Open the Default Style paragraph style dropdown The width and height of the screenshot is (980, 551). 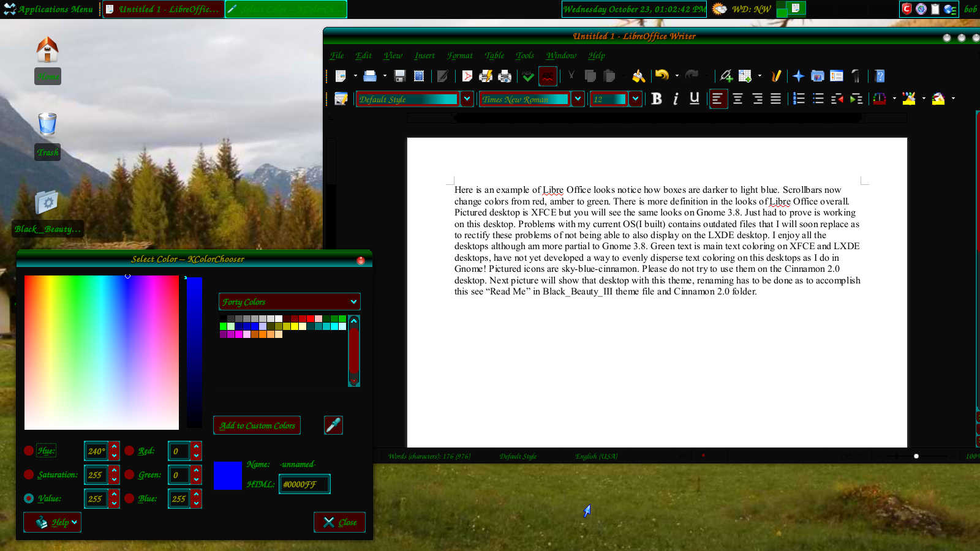point(467,99)
